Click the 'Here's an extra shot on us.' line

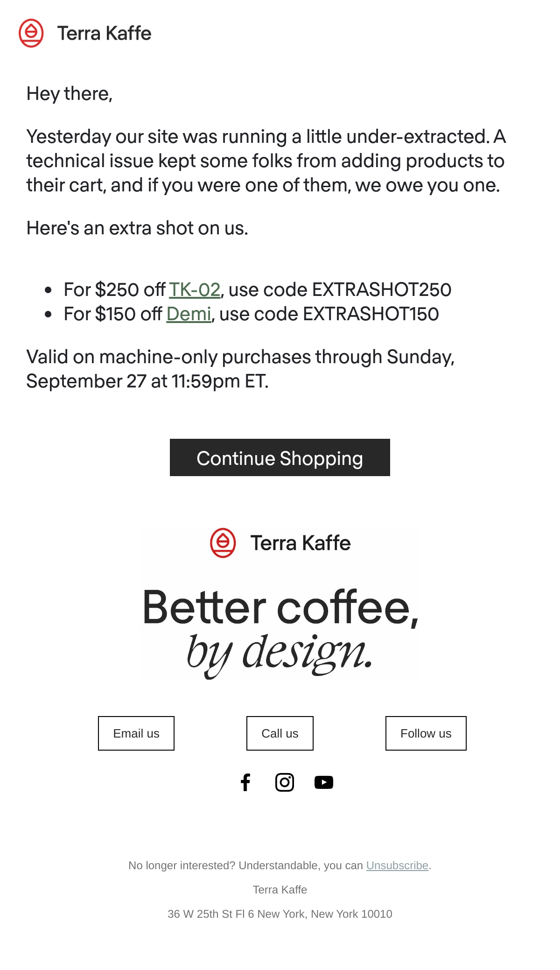pyautogui.click(x=137, y=228)
